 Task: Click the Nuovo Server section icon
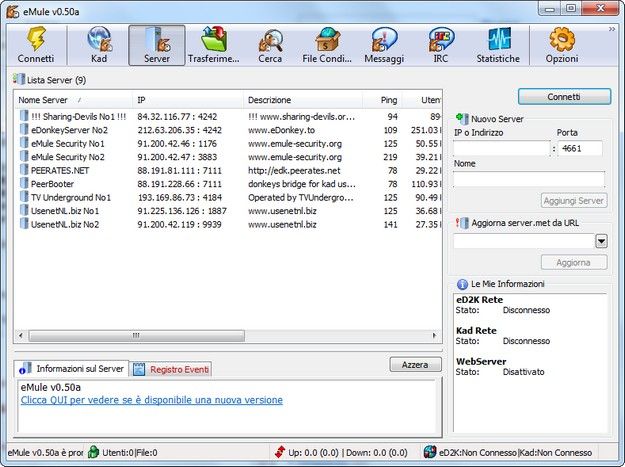pos(462,118)
